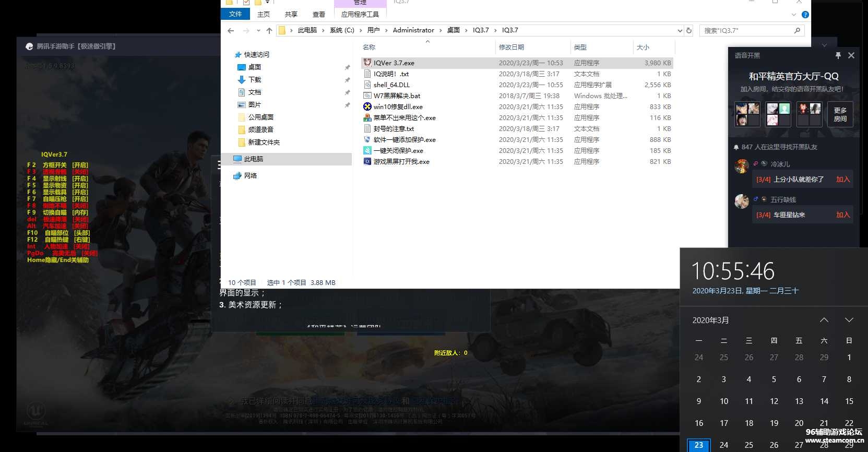The width and height of the screenshot is (868, 452).
Task: Join the 上分小队就差你了 team via 加入
Action: tap(843, 179)
